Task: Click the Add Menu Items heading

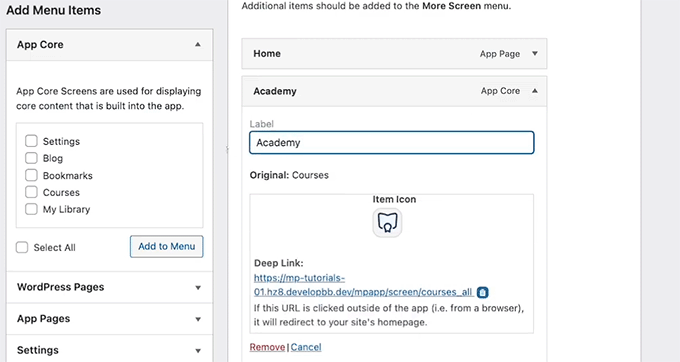Action: [x=53, y=10]
